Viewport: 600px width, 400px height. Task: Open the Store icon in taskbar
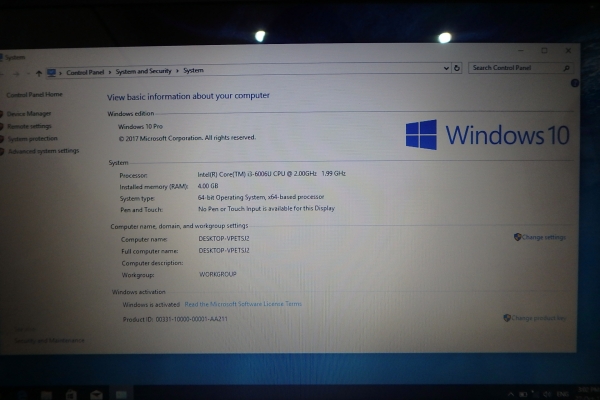click(71, 394)
